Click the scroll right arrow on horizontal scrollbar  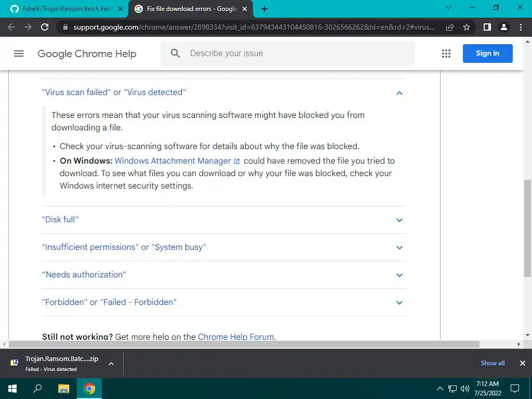click(x=519, y=344)
